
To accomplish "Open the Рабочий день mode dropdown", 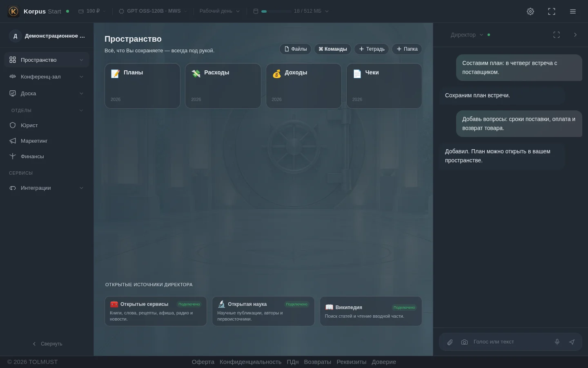I will pos(220,11).
